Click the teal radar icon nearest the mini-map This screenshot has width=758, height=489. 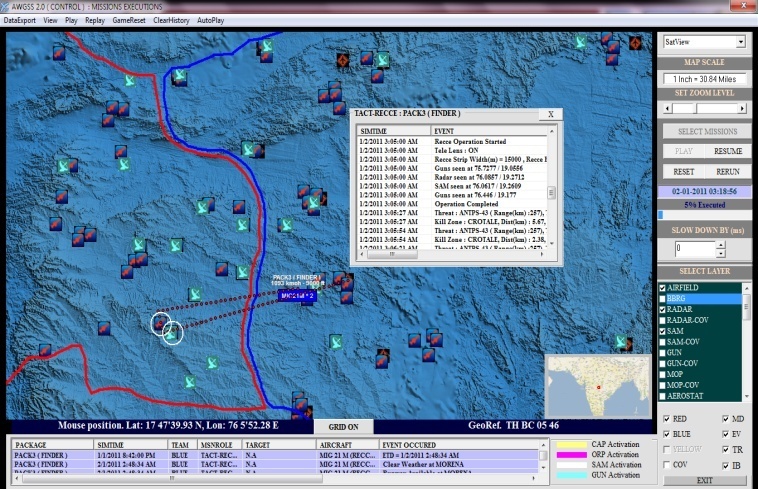tap(621, 342)
